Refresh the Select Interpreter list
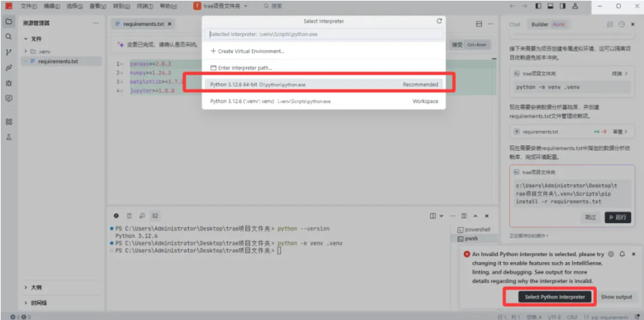644x320 pixels. 439,21
